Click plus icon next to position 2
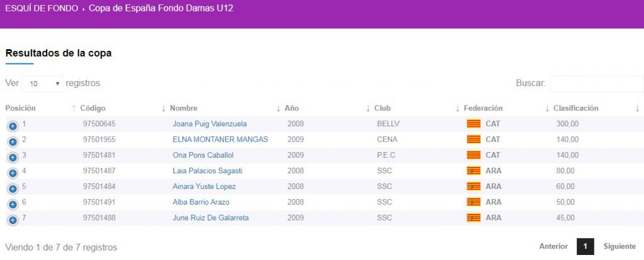Image resolution: width=644 pixels, height=260 pixels. pos(13,142)
